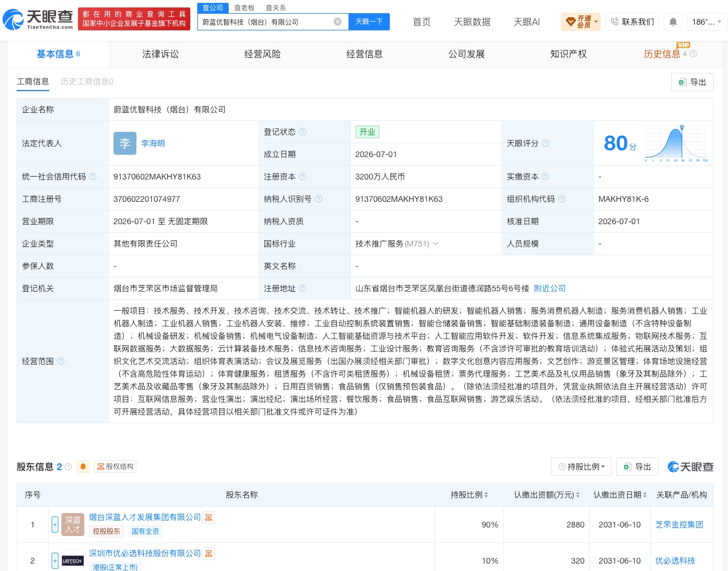Expand the 技术推广服务 industry chevron
The image size is (728, 571).
pyautogui.click(x=436, y=244)
